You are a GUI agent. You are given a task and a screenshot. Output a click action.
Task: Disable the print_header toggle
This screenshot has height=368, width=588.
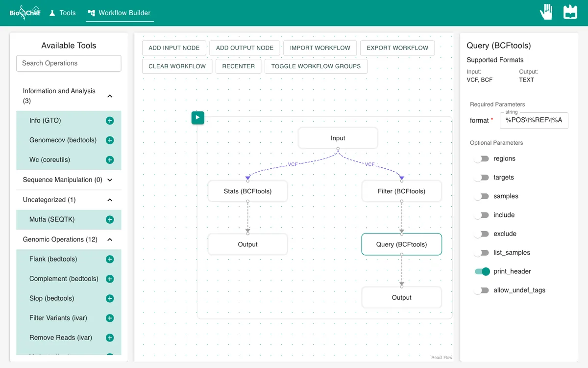(482, 271)
